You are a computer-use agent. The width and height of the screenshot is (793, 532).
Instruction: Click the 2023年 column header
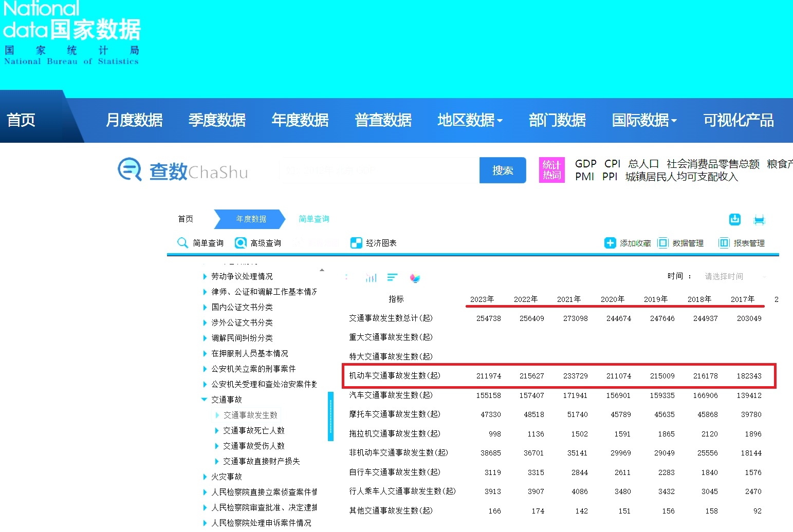pyautogui.click(x=482, y=299)
